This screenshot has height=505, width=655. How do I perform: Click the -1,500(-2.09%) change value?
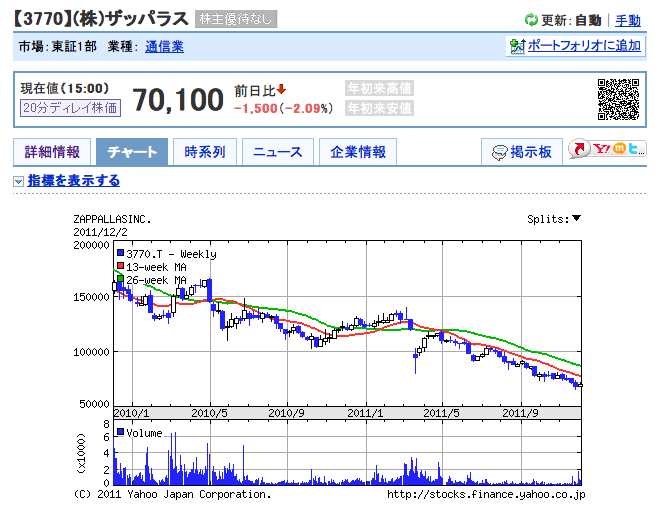284,109
